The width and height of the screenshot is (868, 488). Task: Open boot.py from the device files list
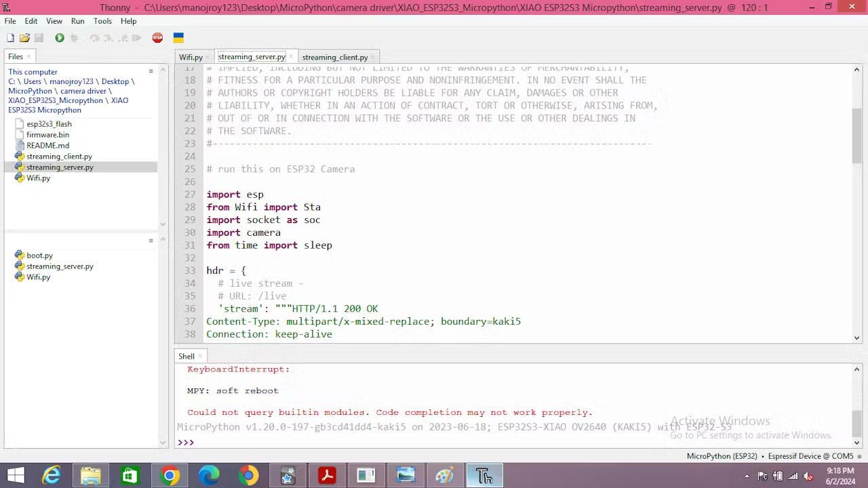pyautogui.click(x=39, y=256)
